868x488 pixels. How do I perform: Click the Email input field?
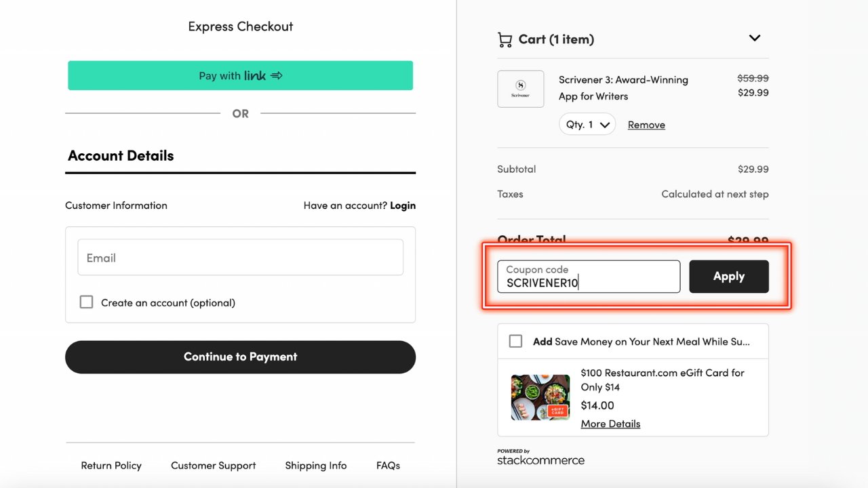coord(240,257)
